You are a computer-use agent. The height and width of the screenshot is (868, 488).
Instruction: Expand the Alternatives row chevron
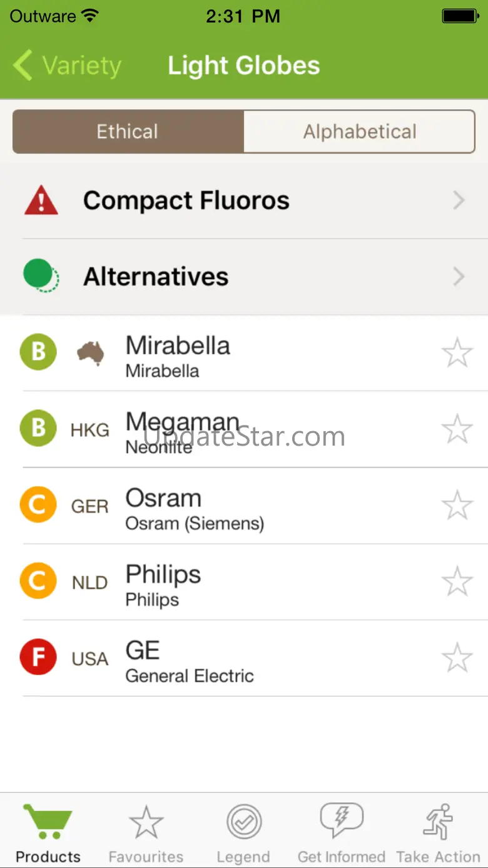459,277
